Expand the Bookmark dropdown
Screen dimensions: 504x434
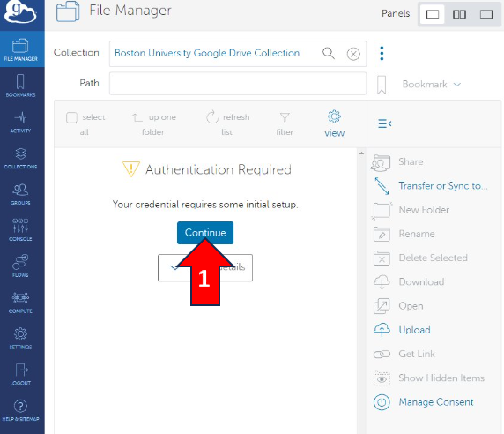coord(432,85)
